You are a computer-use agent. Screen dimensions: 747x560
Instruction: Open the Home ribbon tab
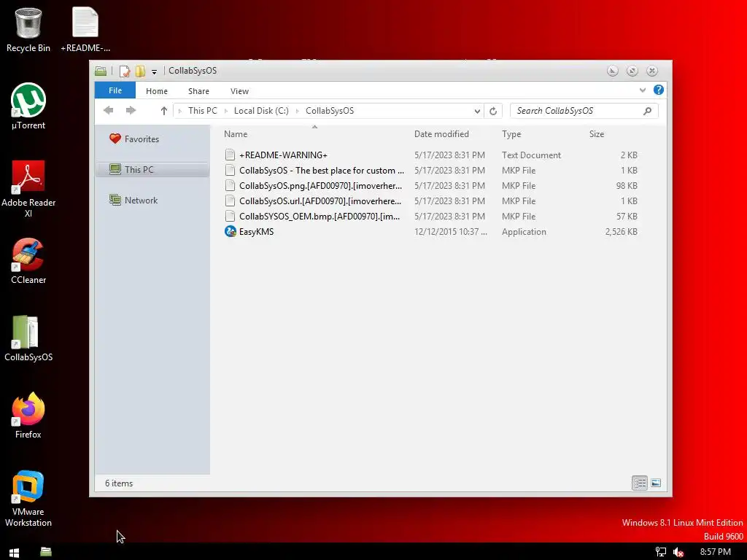pos(157,91)
